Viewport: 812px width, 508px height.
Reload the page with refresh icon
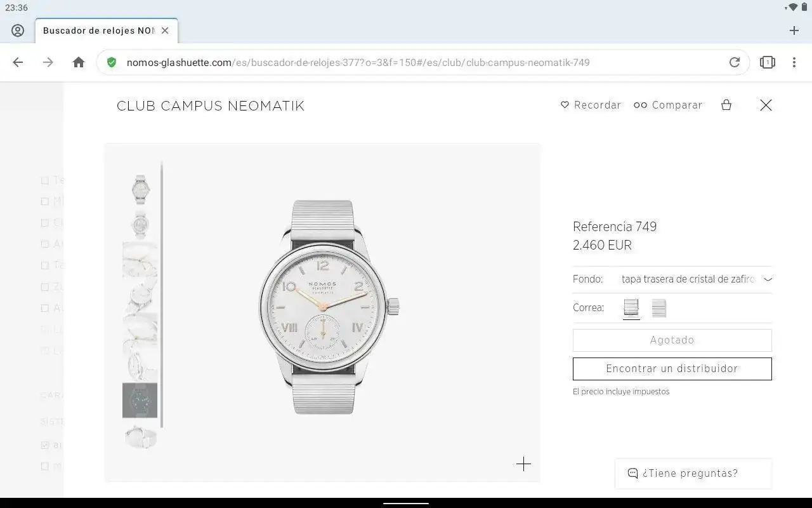[x=734, y=62]
